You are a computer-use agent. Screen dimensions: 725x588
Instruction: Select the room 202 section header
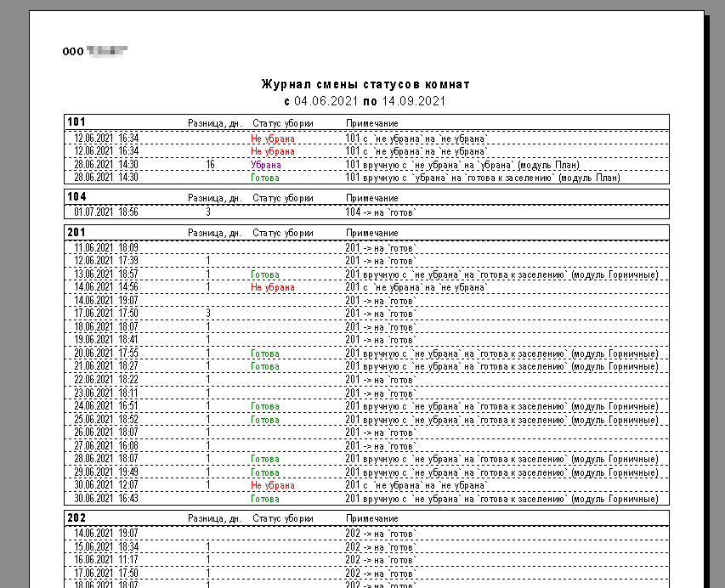[x=76, y=517]
